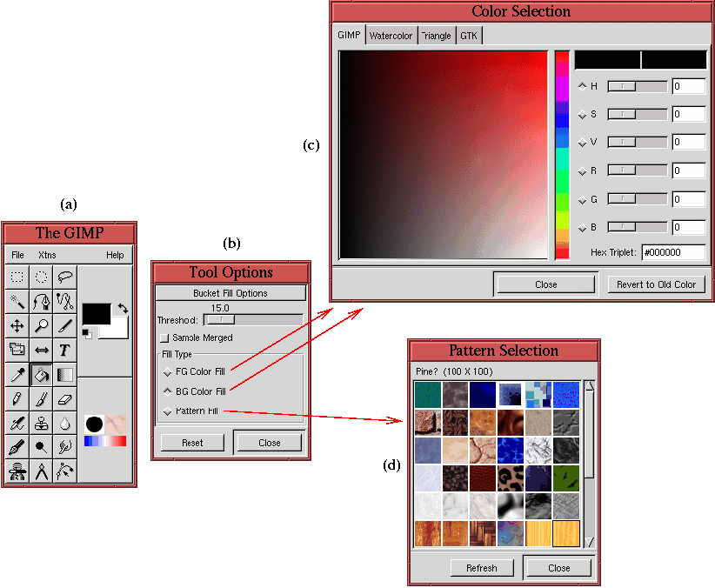
Task: Swap foreground and background colors arrow
Action: (x=123, y=308)
